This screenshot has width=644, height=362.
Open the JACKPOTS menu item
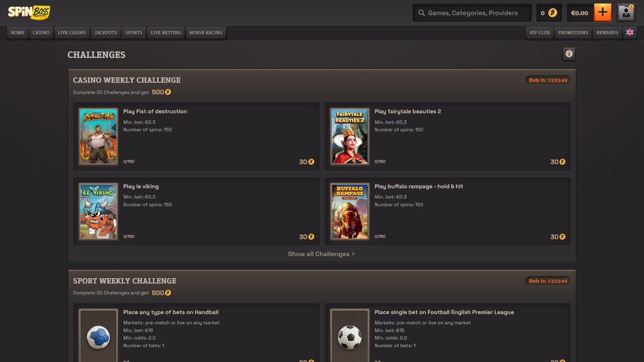point(106,33)
